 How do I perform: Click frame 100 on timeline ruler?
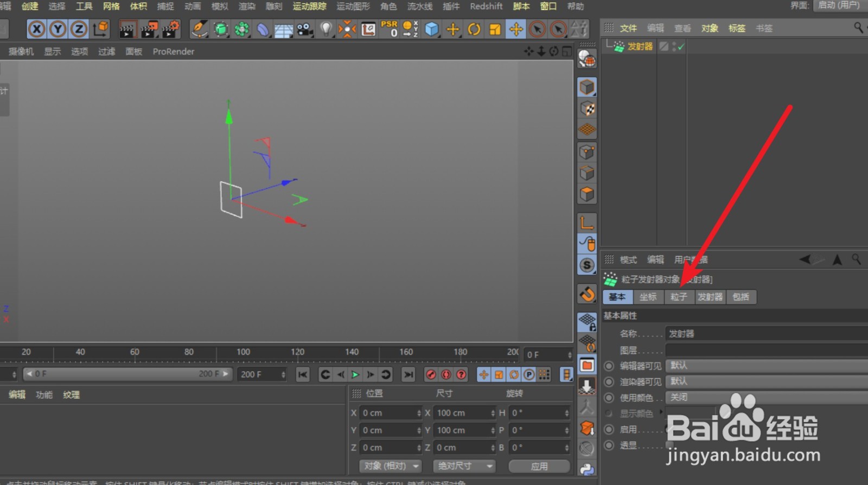243,352
